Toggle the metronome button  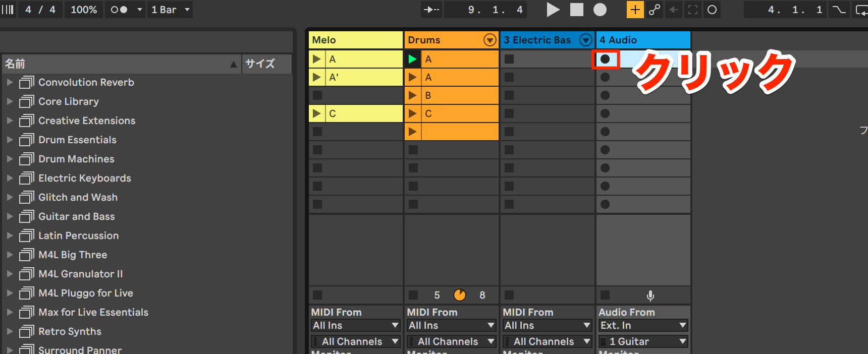120,10
